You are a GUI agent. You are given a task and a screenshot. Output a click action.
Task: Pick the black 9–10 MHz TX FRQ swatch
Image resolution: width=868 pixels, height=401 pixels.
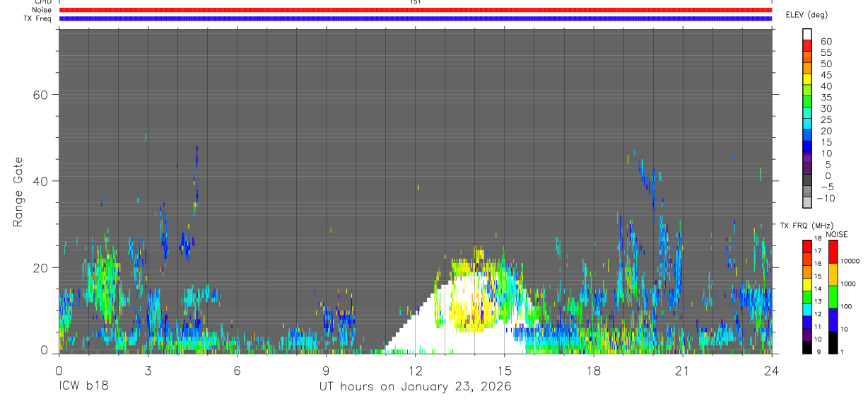(807, 348)
